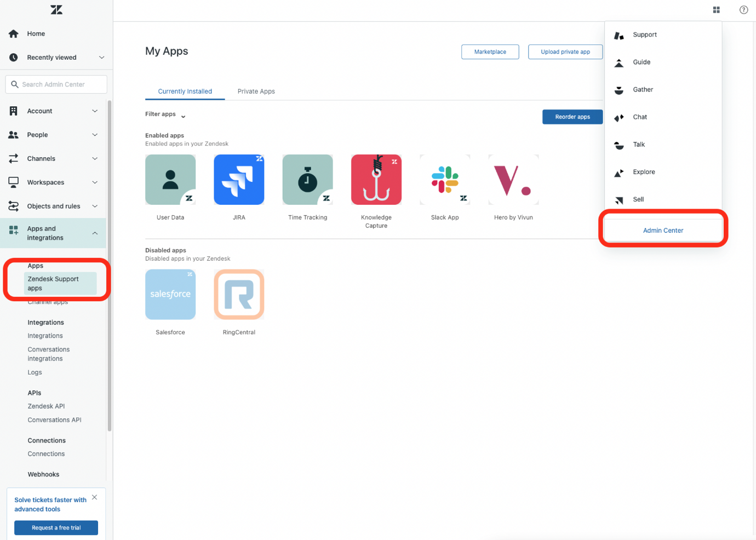Click Request a free trial button
756x540 pixels.
[56, 528]
